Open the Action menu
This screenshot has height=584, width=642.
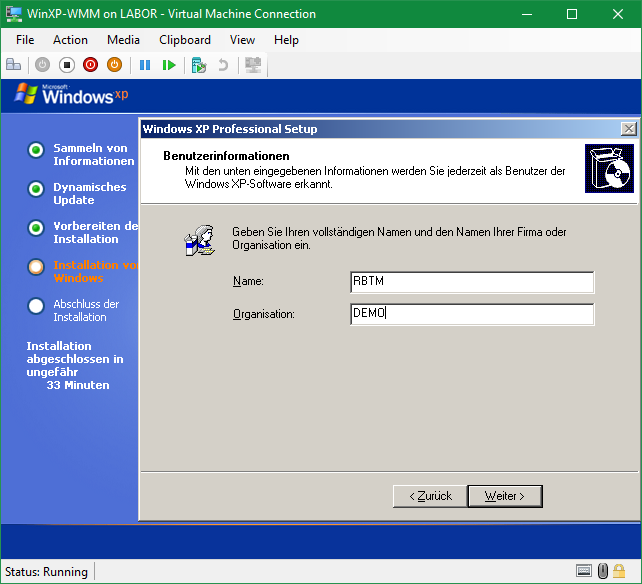click(70, 40)
